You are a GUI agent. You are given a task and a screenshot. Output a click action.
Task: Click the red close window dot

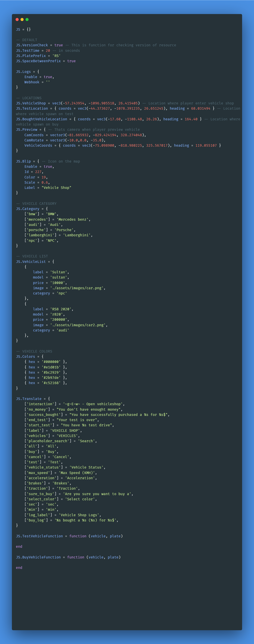17,19
